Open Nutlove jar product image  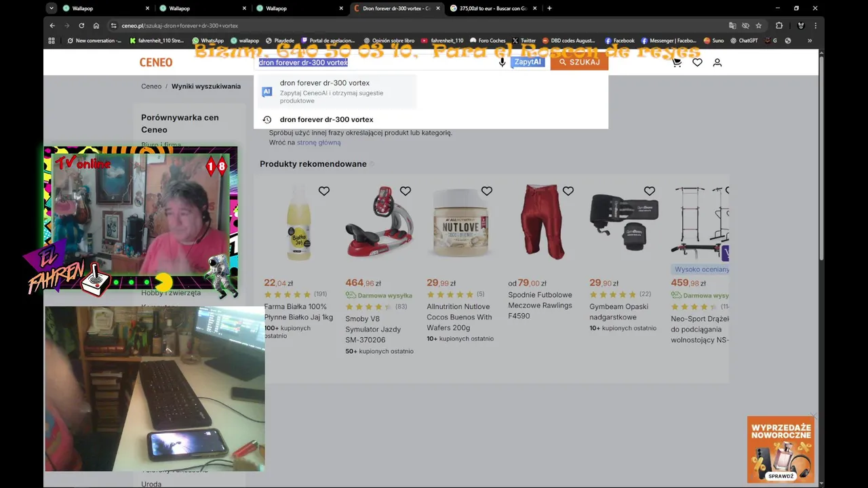click(x=460, y=223)
